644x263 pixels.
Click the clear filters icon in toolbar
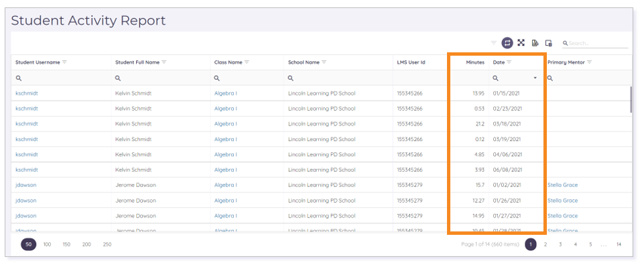point(494,43)
